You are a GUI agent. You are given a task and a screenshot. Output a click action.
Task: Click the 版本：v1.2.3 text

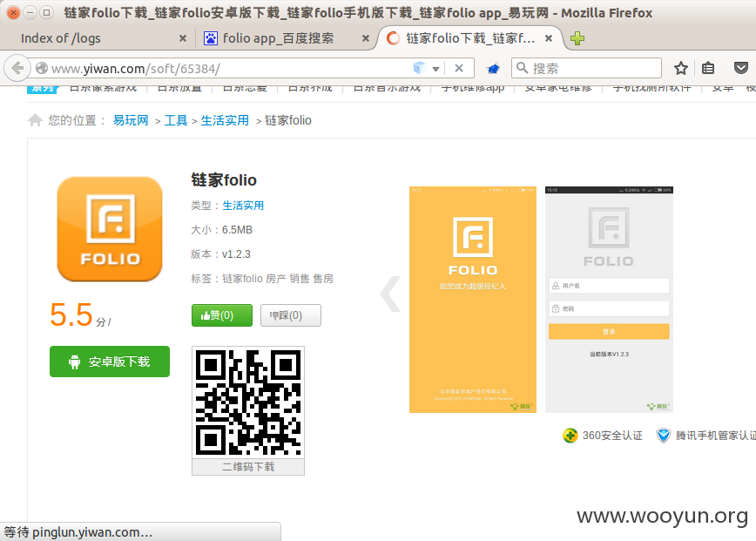tap(221, 254)
